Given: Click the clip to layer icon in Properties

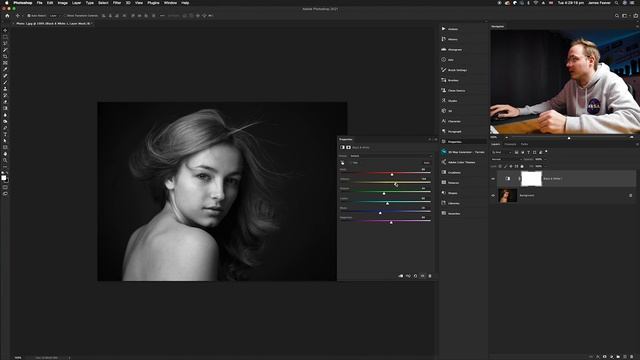Looking at the screenshot, I should (x=400, y=276).
